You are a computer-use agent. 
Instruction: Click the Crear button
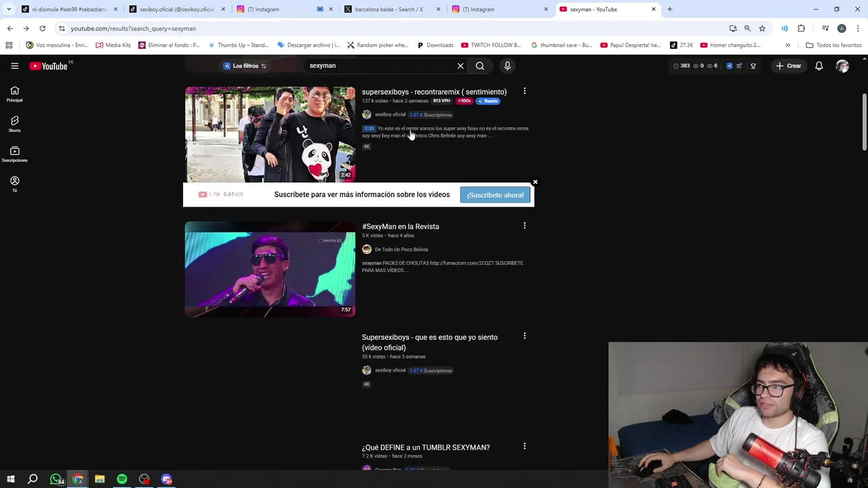tap(789, 66)
